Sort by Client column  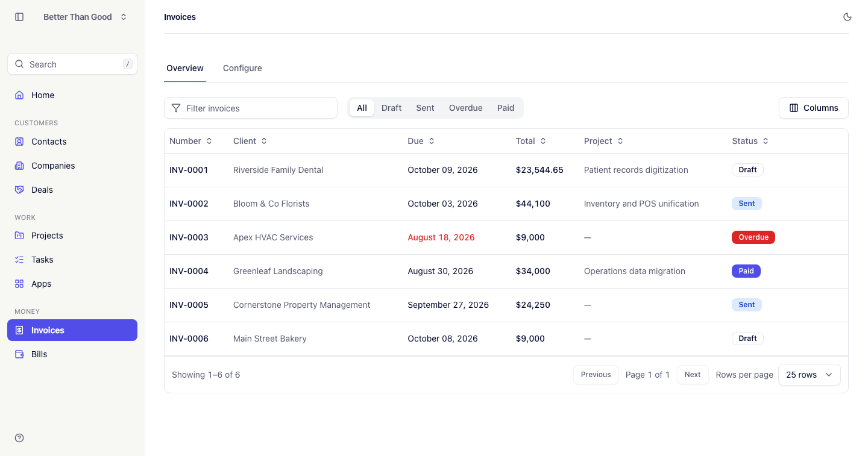click(x=250, y=141)
